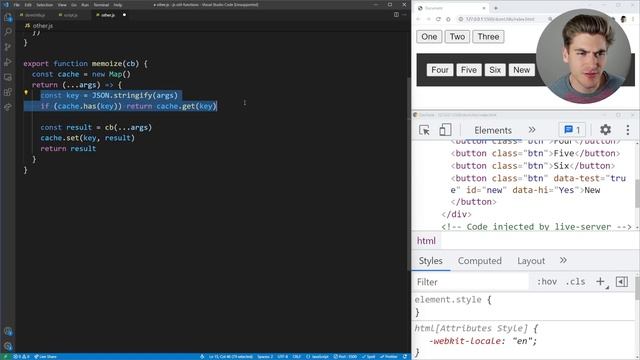Click the Prettier status bar item
The image size is (640, 360).
tap(388, 357)
